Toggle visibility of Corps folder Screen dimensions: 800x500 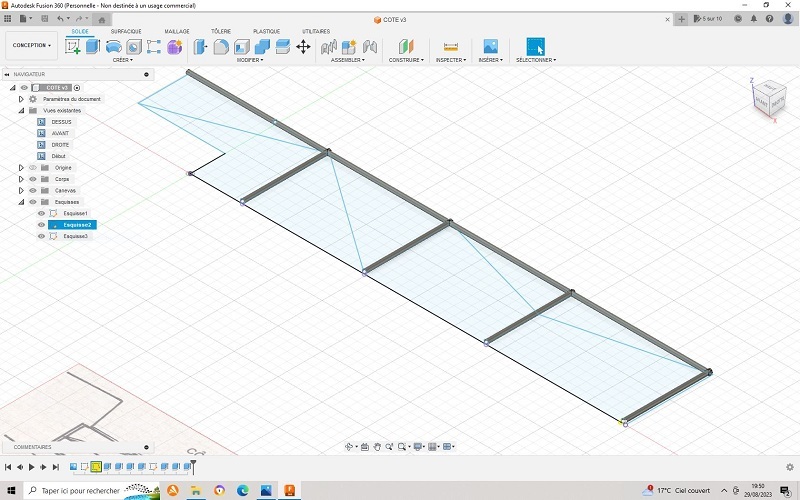pyautogui.click(x=32, y=179)
